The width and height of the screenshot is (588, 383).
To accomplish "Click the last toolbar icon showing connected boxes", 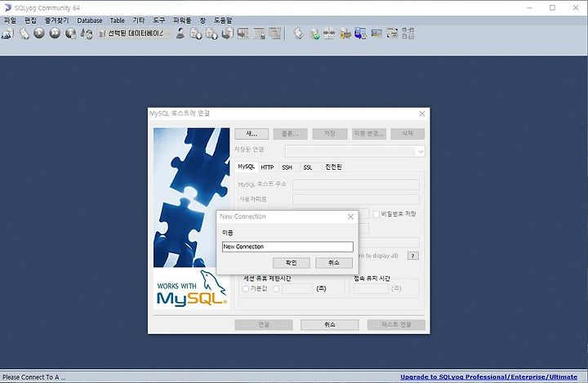I will click(x=408, y=33).
